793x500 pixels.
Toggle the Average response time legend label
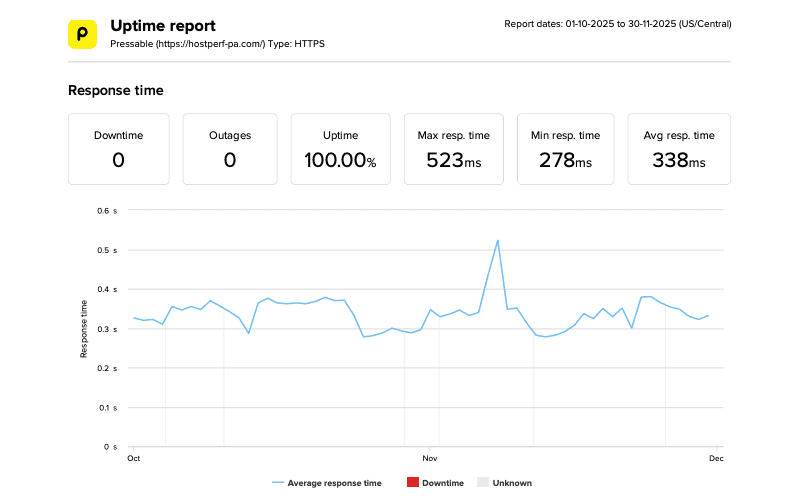[334, 483]
